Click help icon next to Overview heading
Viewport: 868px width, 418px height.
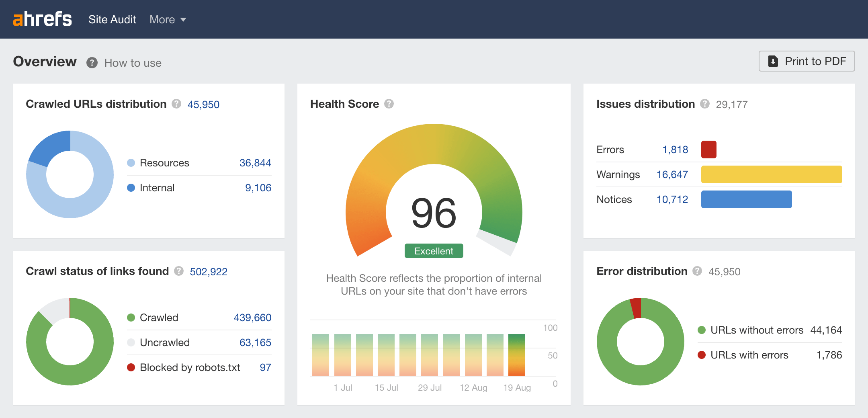coord(92,63)
